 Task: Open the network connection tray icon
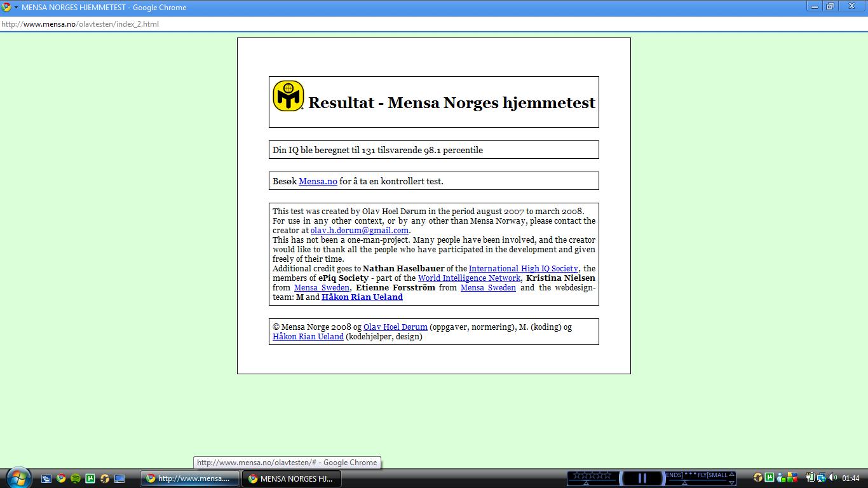pyautogui.click(x=822, y=478)
